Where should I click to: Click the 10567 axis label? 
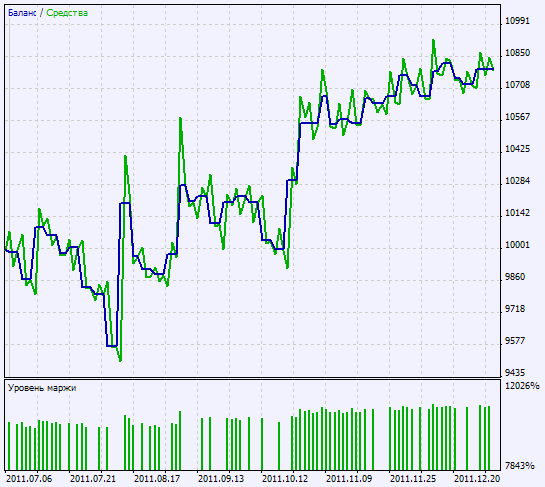coord(517,117)
